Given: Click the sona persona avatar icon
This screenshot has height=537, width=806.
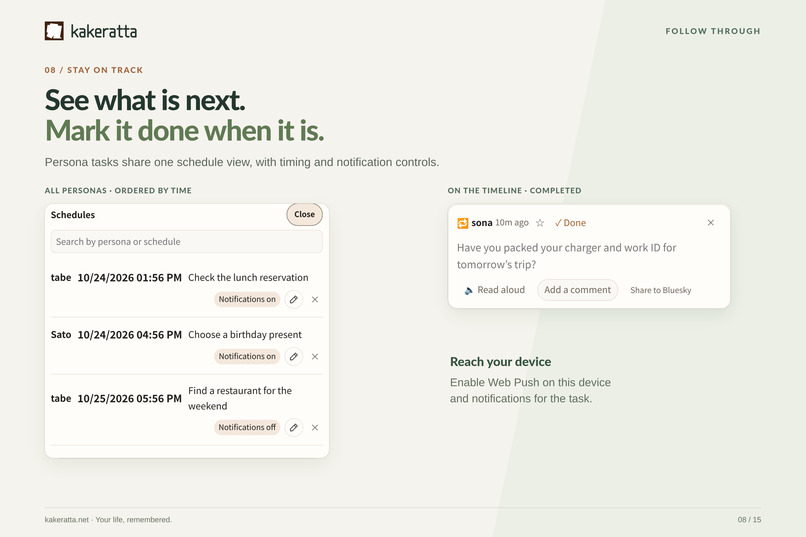Looking at the screenshot, I should click(463, 223).
